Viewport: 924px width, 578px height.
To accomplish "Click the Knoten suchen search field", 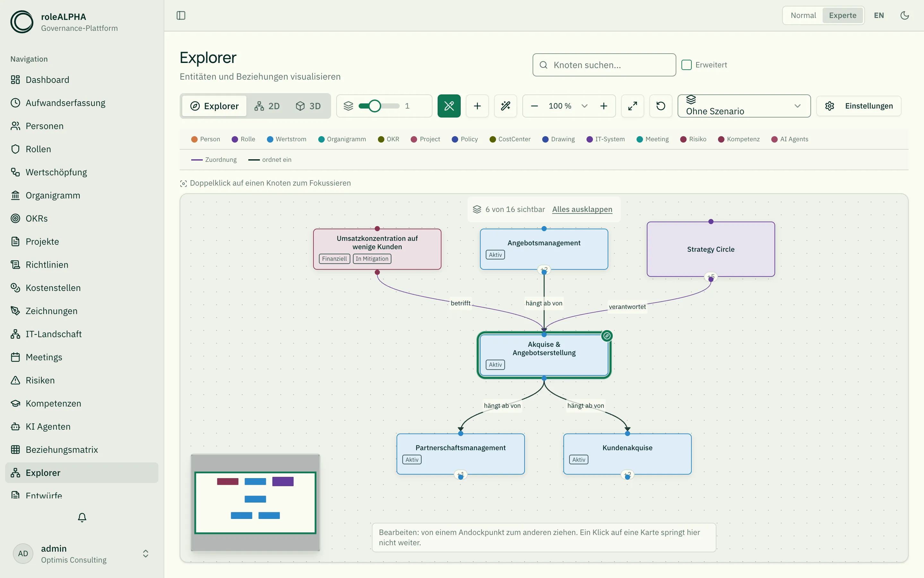I will point(604,65).
